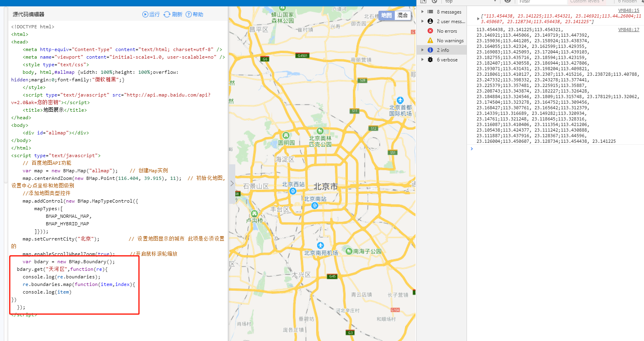644x341 pixels.
Task: Click the clear console icon
Action: pyautogui.click(x=434, y=1)
